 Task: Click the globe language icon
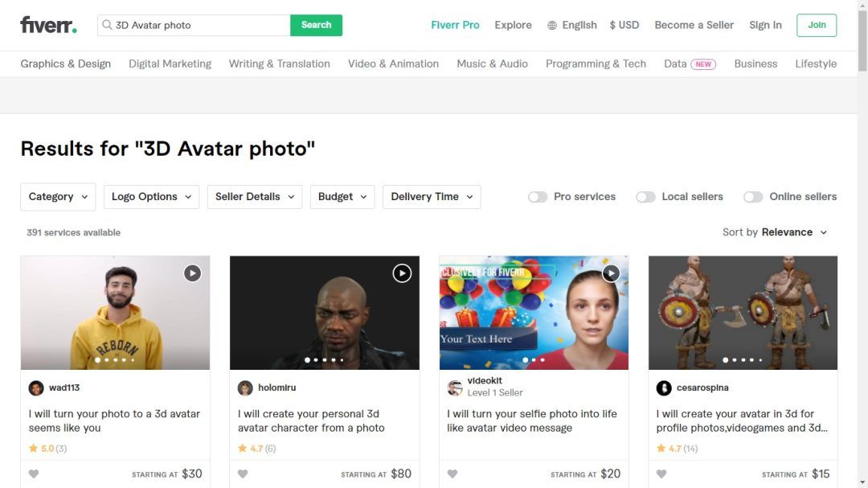tap(552, 26)
